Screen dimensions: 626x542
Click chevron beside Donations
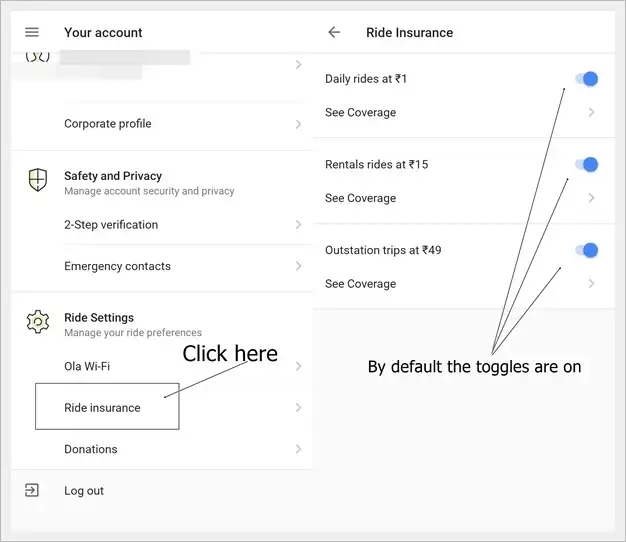(x=298, y=449)
